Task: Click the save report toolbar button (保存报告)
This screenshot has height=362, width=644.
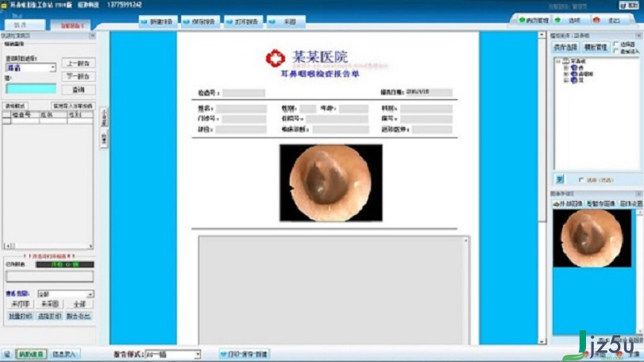Action: click(x=200, y=21)
